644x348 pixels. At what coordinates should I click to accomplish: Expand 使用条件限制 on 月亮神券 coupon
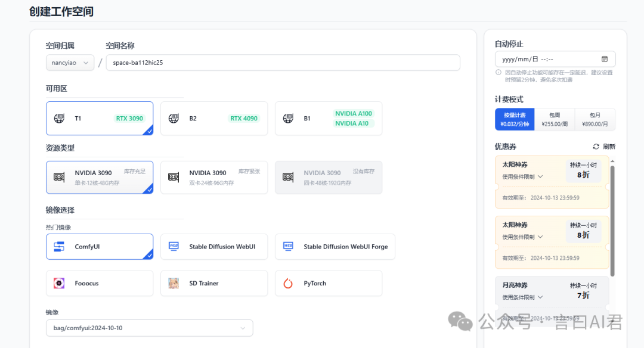coord(522,297)
